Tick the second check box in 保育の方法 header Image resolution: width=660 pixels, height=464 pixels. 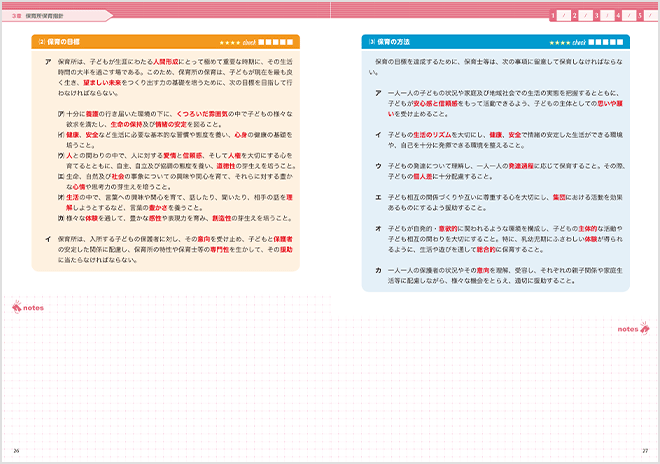[x=598, y=42]
